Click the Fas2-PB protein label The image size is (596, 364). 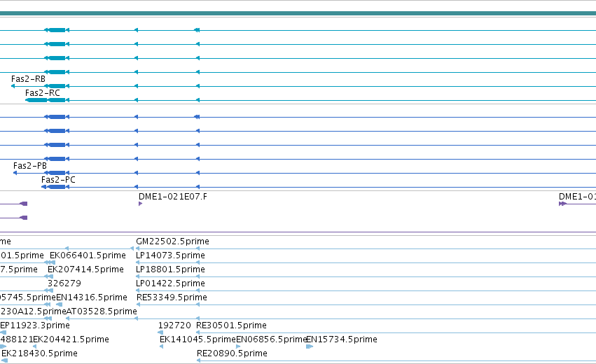click(30, 166)
